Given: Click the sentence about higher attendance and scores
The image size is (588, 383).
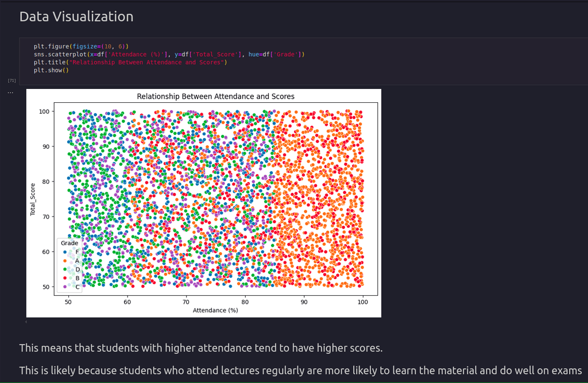Looking at the screenshot, I should pos(201,348).
